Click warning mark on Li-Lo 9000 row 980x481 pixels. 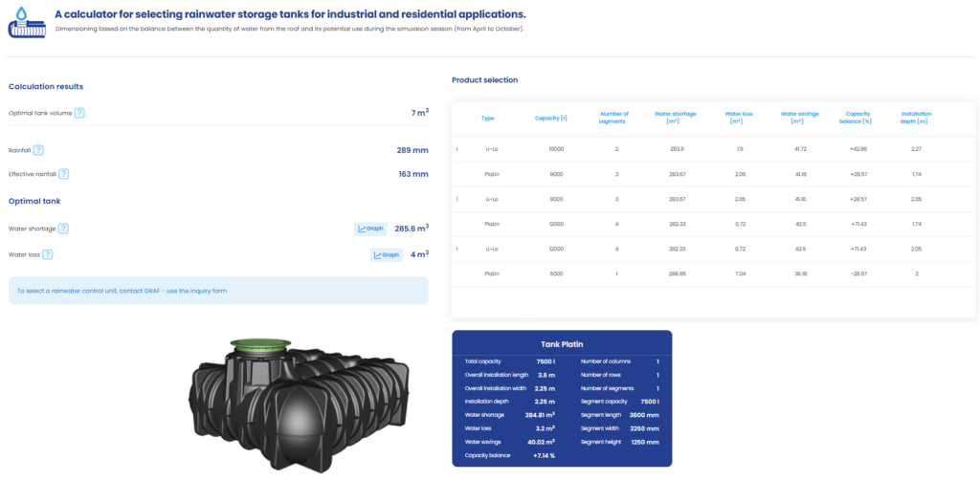[x=457, y=199]
